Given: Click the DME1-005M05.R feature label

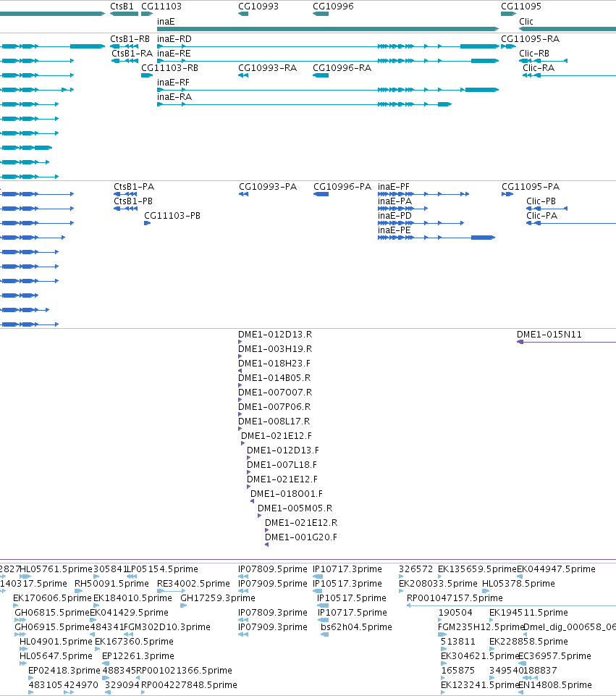Looking at the screenshot, I should click(x=295, y=508).
